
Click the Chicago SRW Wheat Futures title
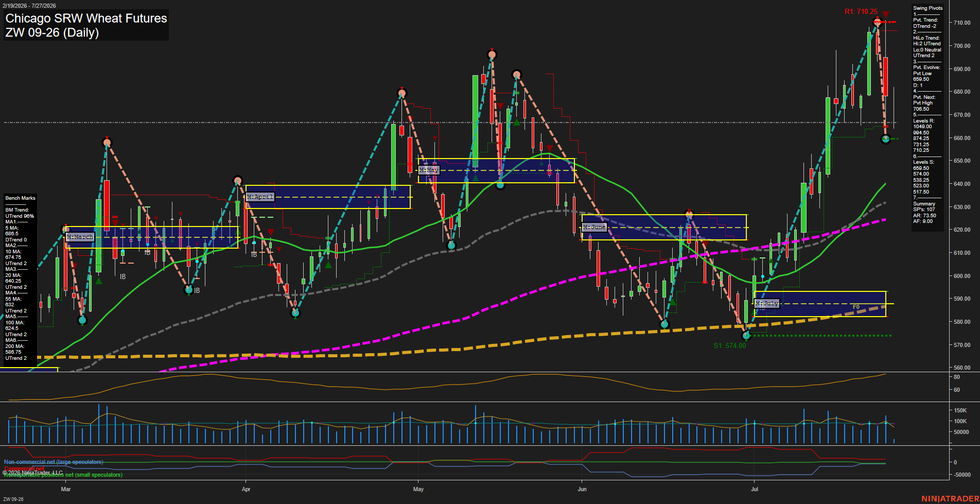[86, 19]
